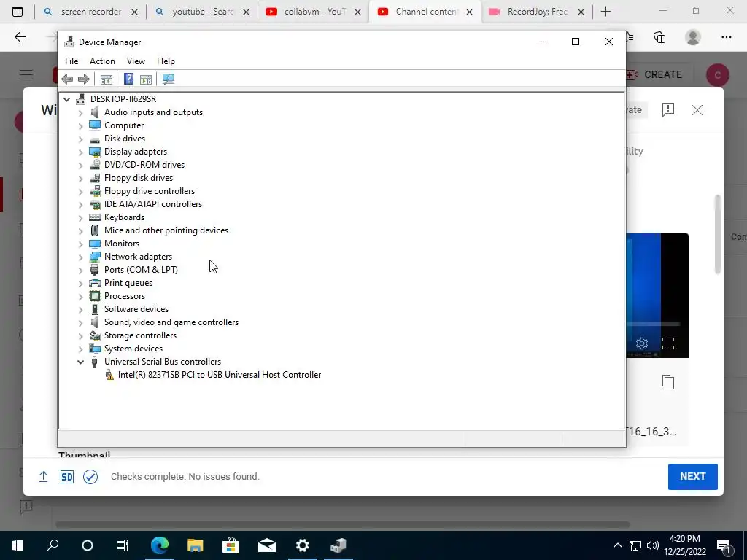747x560 pixels.
Task: Select Intel(R) 82371SB PCI to USB Host Controller
Action: coord(219,375)
